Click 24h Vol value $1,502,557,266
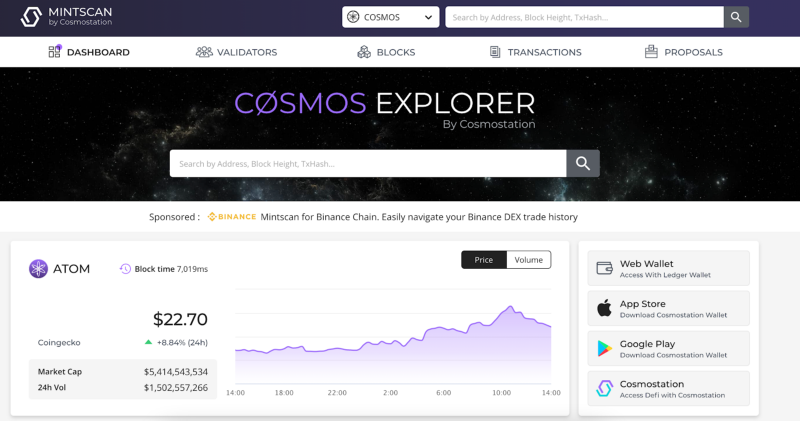The width and height of the screenshot is (800, 421). pos(176,387)
